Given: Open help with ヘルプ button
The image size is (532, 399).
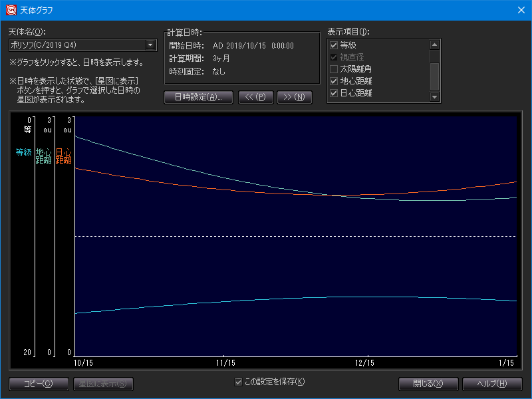Looking at the screenshot, I should click(x=492, y=384).
